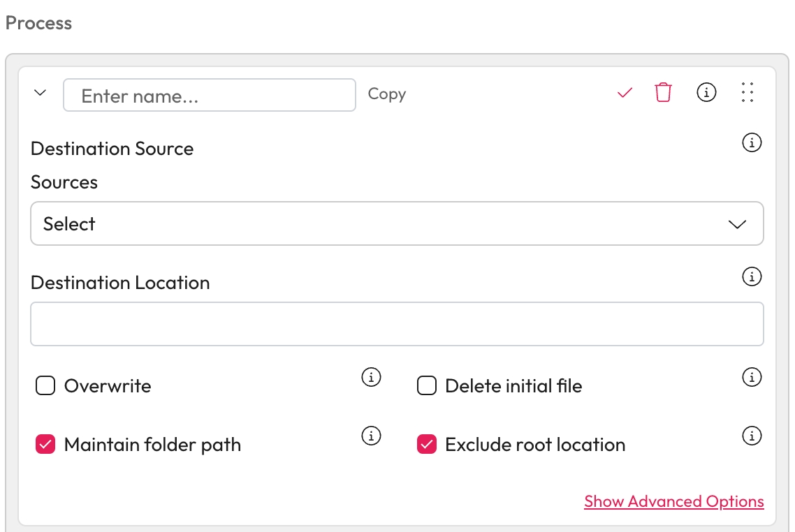Focus the Enter name field
This screenshot has width=795, height=532.
click(210, 96)
